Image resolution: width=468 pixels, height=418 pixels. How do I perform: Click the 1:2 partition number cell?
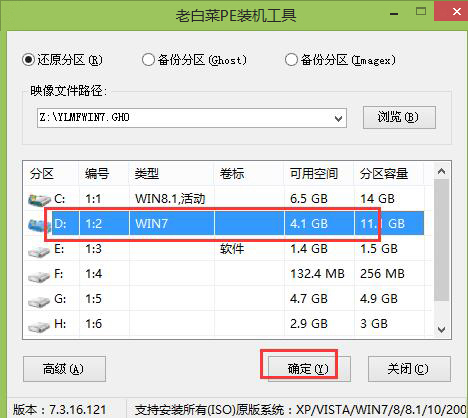click(93, 224)
